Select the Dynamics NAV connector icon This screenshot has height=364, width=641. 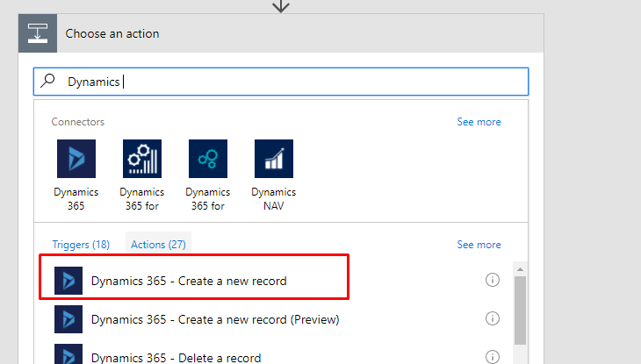click(273, 159)
